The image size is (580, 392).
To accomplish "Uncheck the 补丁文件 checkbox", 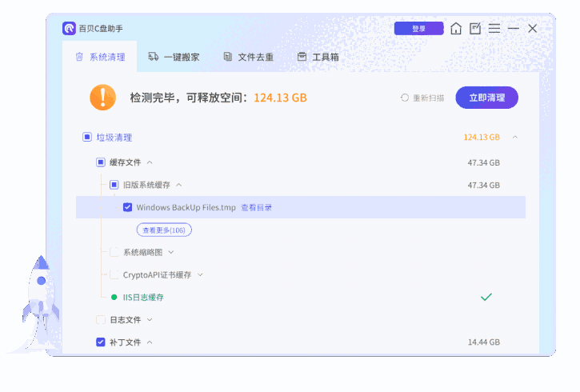I will [x=100, y=342].
